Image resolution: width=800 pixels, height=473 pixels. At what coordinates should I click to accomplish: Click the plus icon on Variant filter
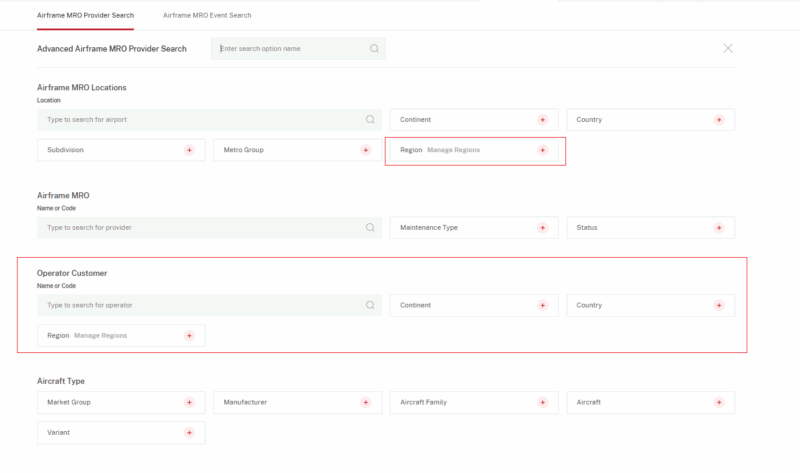(x=189, y=433)
